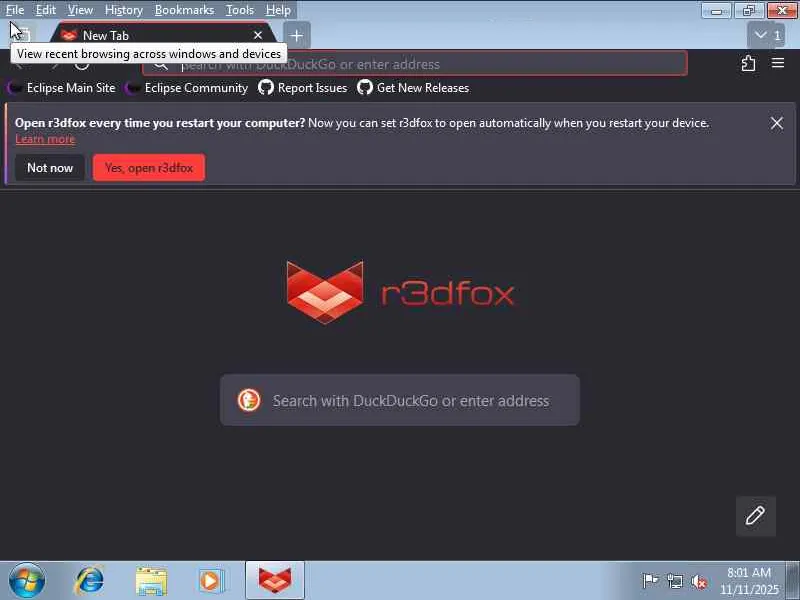Dismiss the startup notification banner
Viewport: 800px width, 600px height.
(777, 123)
